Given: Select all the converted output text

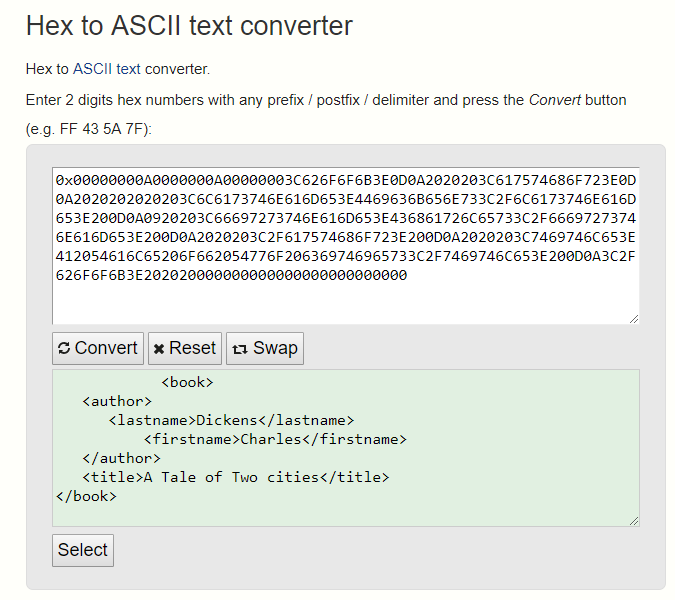Looking at the screenshot, I should (83, 550).
